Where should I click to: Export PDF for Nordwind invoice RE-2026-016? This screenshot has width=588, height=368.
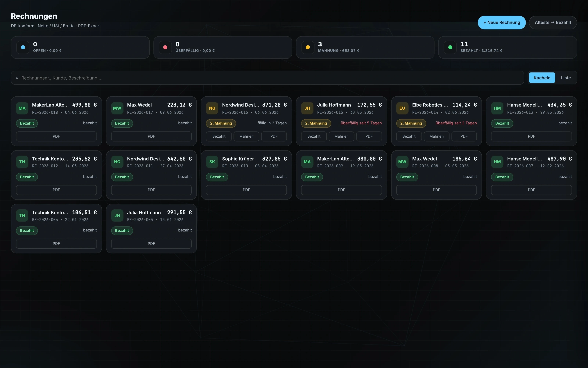click(274, 136)
